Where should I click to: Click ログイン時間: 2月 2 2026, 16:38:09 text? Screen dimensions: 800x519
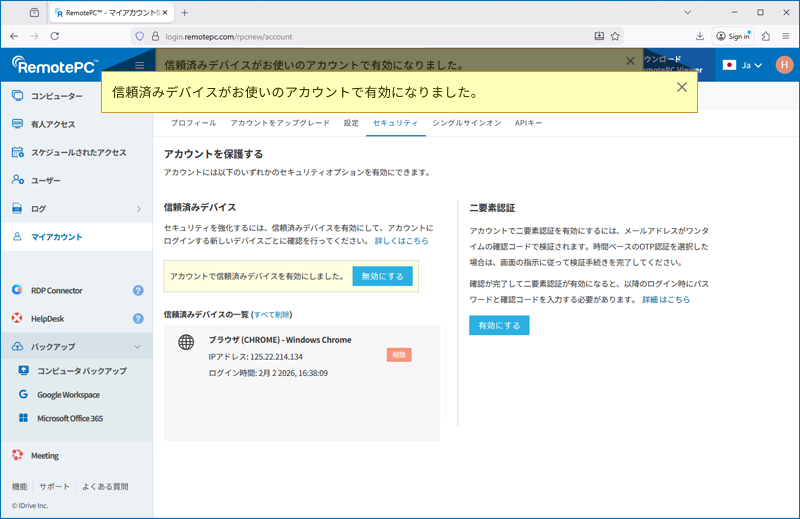[268, 373]
